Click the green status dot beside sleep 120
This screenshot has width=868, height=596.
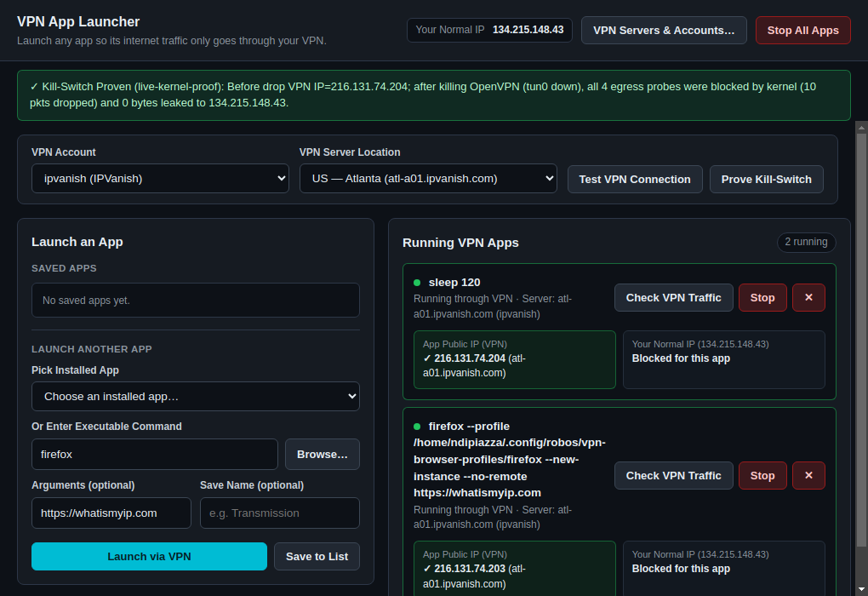tap(417, 283)
